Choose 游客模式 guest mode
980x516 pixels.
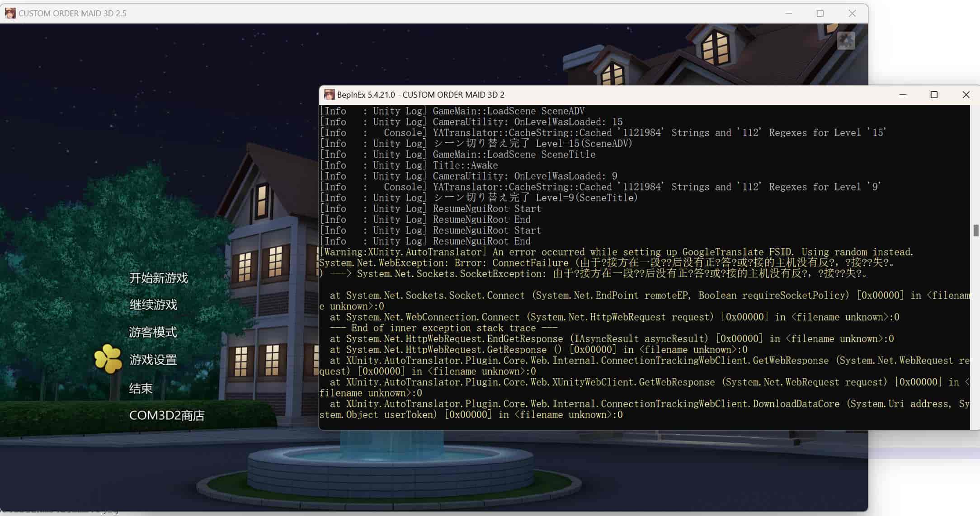click(153, 333)
